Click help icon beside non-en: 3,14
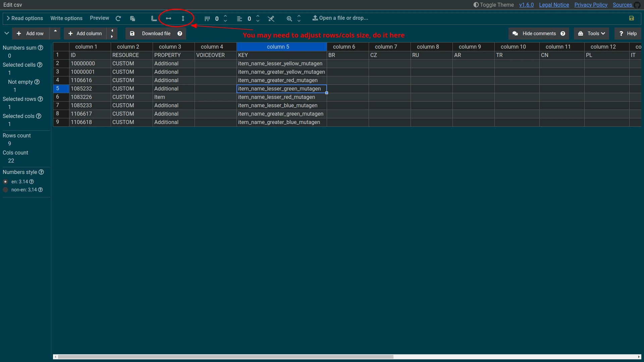The height and width of the screenshot is (362, 644). (x=40, y=190)
